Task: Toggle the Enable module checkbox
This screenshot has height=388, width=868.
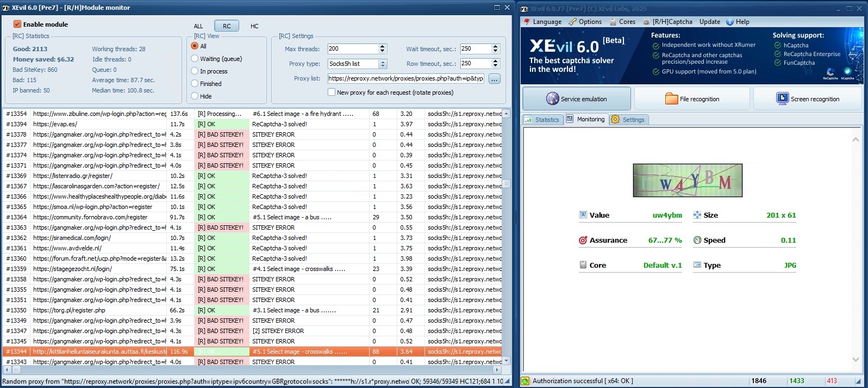Action: coord(17,24)
